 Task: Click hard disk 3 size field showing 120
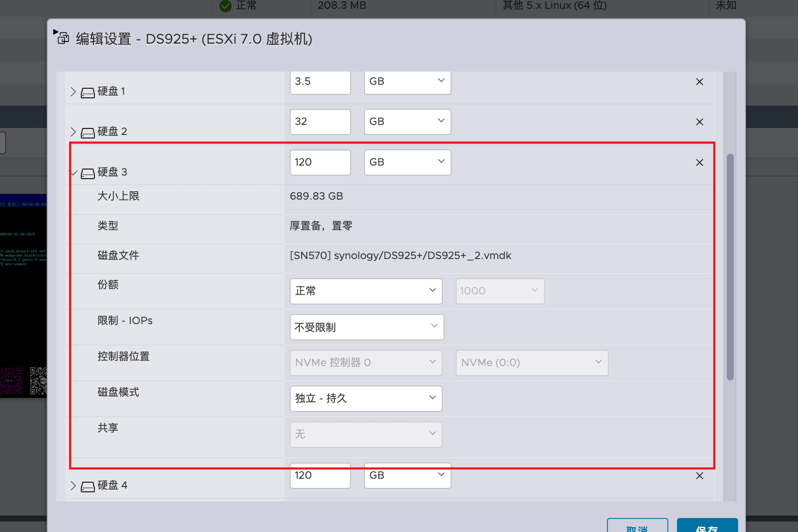(x=320, y=162)
